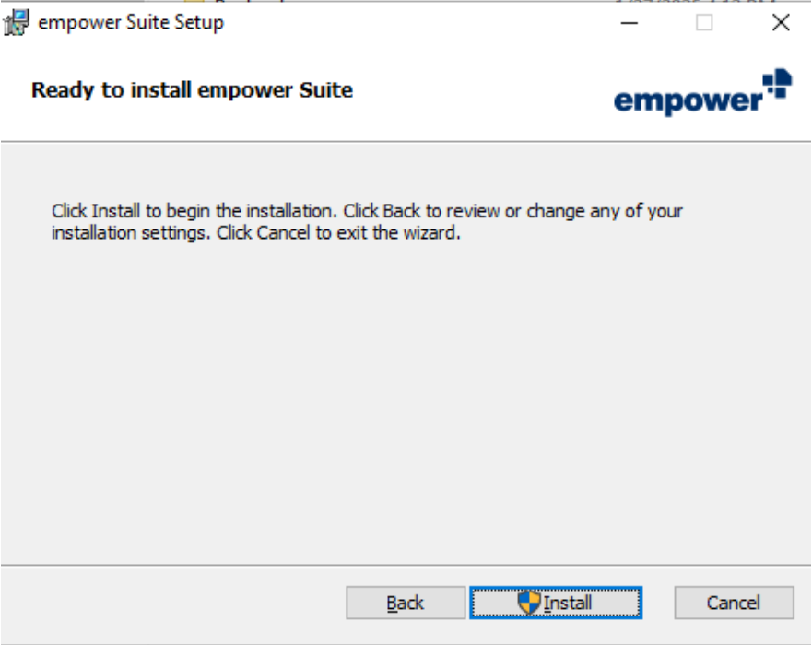Select the "Ready to install empower Suite" heading
812x645 pixels.
[192, 90]
